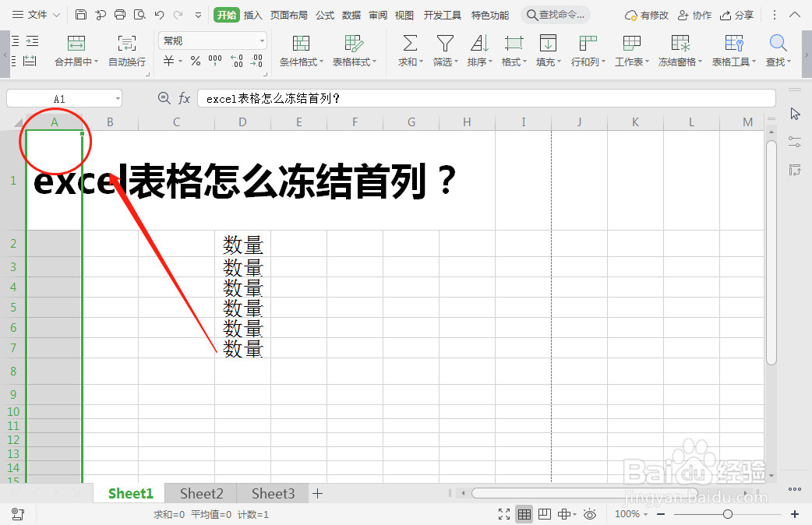
Task: Click the zoom magnifier beside fx
Action: tap(164, 98)
